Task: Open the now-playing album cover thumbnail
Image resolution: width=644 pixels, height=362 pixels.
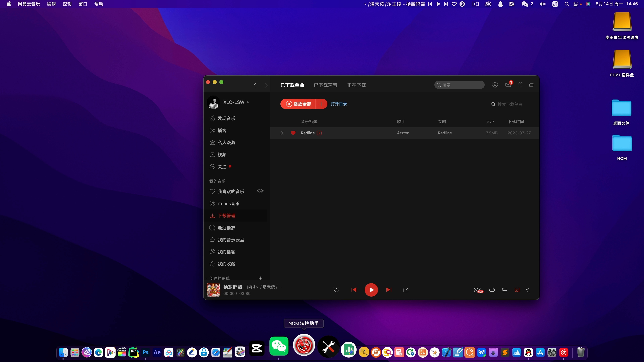Action: [213, 290]
